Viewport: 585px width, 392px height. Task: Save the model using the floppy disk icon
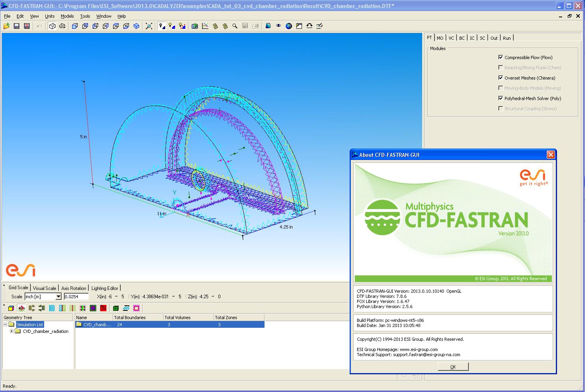click(17, 26)
